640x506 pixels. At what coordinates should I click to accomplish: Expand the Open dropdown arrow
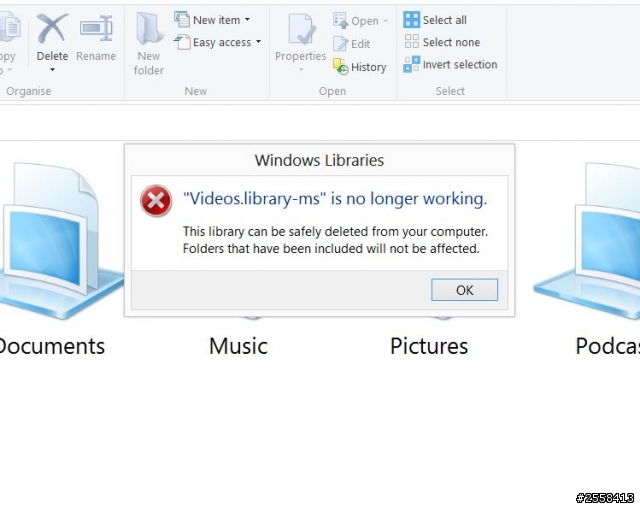(386, 20)
